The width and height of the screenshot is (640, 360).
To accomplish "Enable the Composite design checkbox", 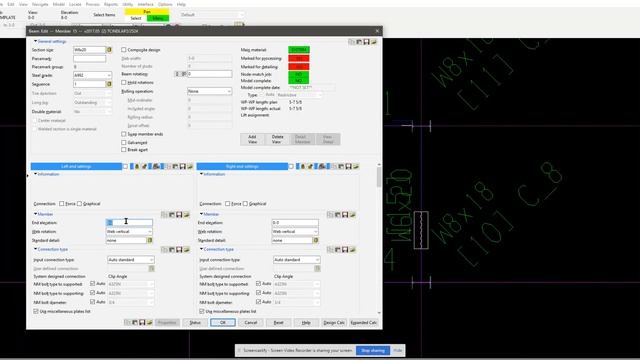I will click(124, 50).
